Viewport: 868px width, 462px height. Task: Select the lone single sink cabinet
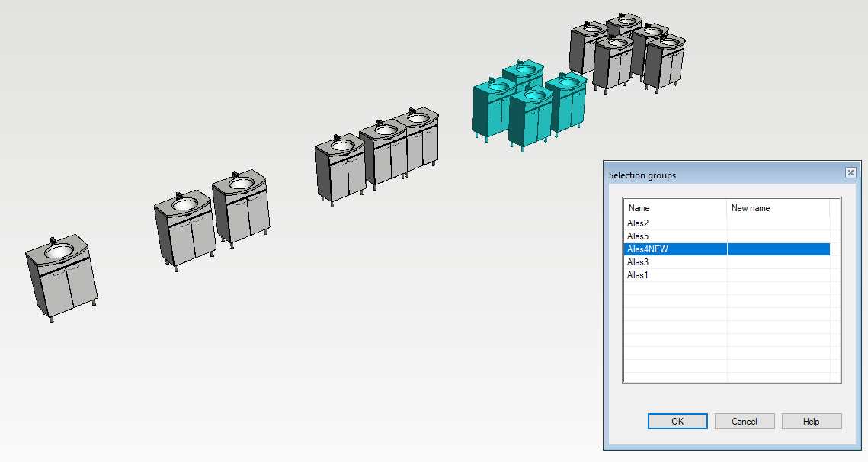(x=62, y=278)
